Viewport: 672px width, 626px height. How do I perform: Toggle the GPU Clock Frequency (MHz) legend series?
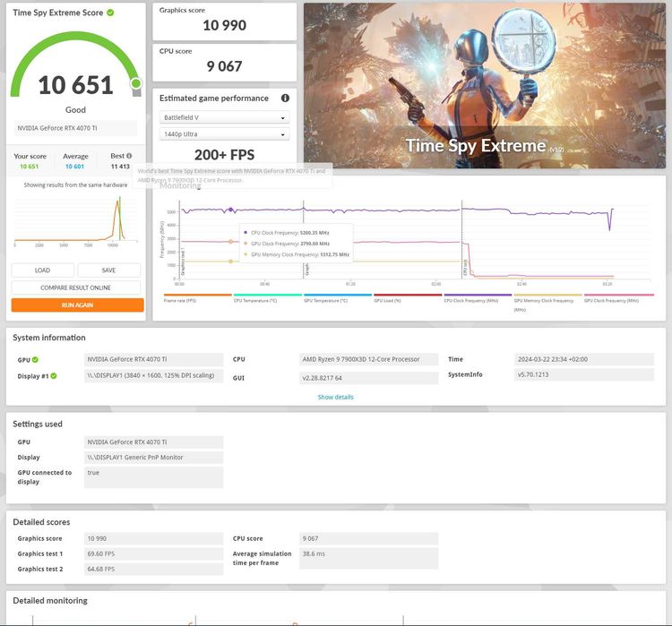[619, 298]
